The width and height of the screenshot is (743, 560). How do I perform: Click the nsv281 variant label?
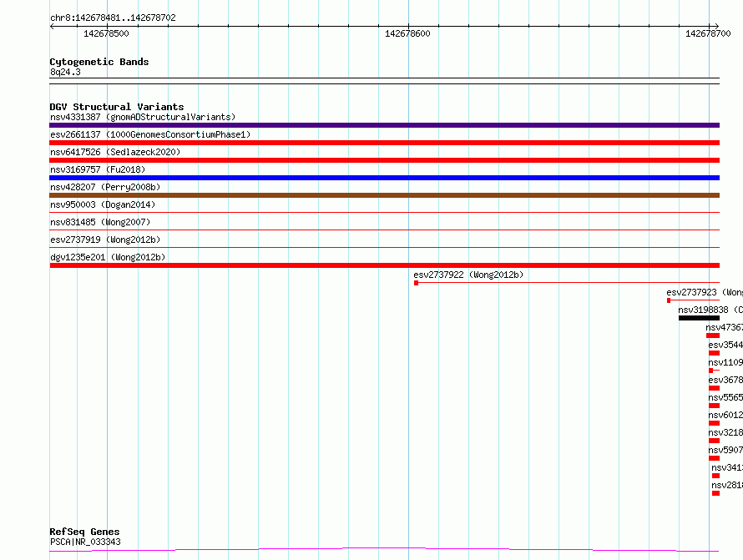coord(727,485)
